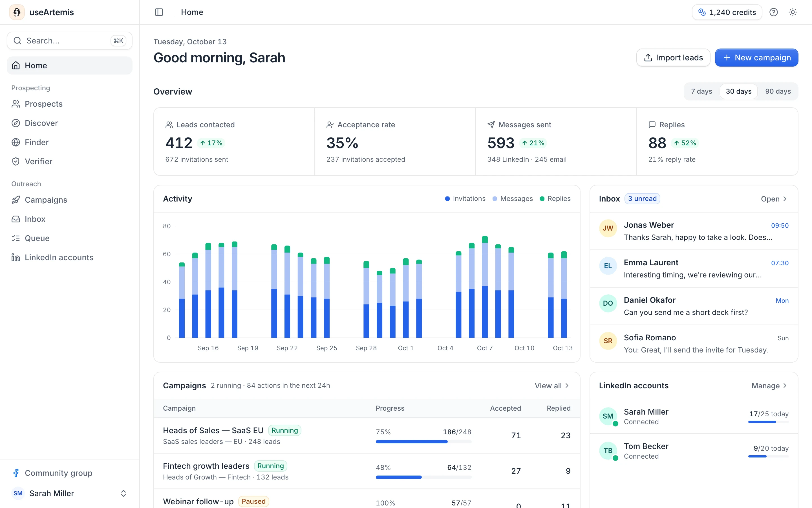Open LinkedIn accounts in sidebar
The width and height of the screenshot is (812, 508).
pos(69,257)
